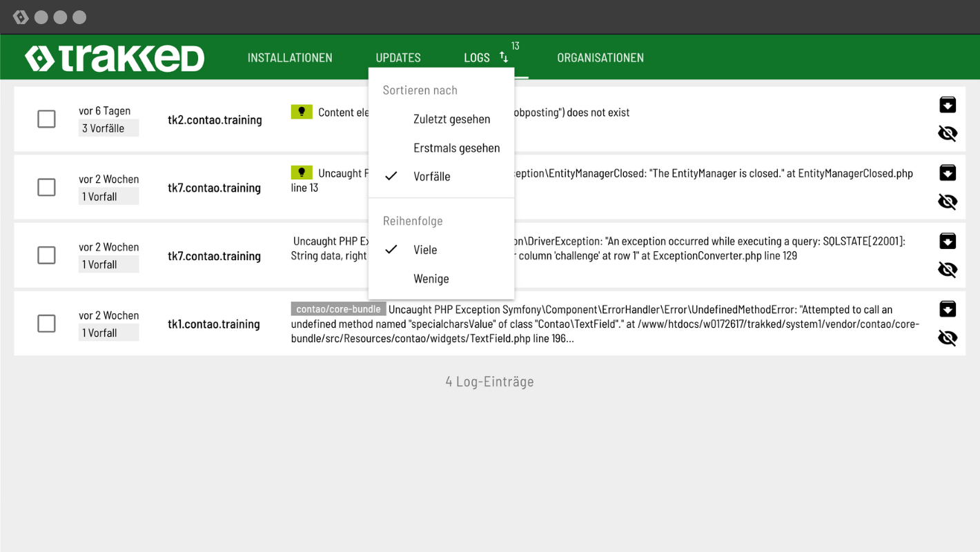Image resolution: width=980 pixels, height=552 pixels.
Task: Hide the tk2.contao.training log entry
Action: pos(948,133)
